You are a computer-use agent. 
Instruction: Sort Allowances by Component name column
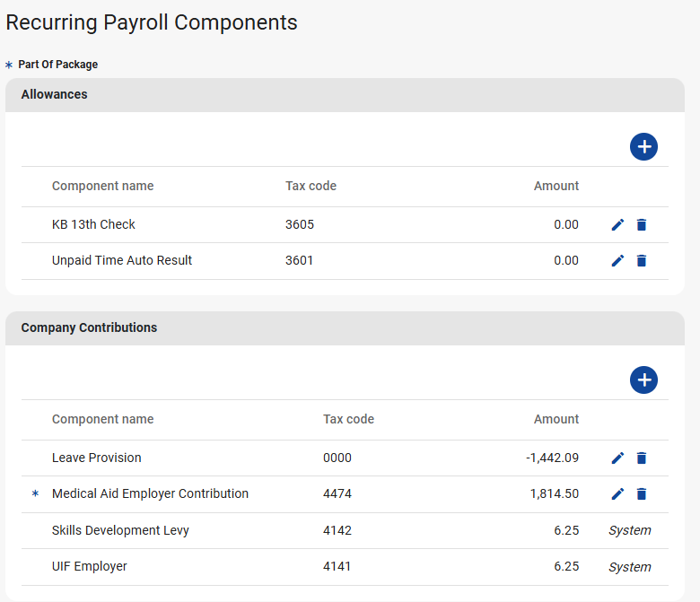point(102,186)
